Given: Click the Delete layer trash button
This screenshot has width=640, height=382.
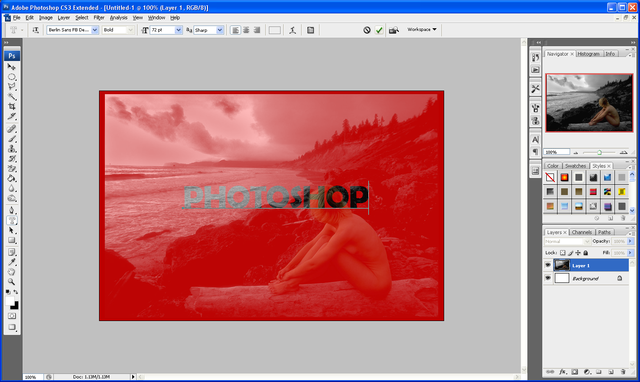Looking at the screenshot, I should [623, 372].
